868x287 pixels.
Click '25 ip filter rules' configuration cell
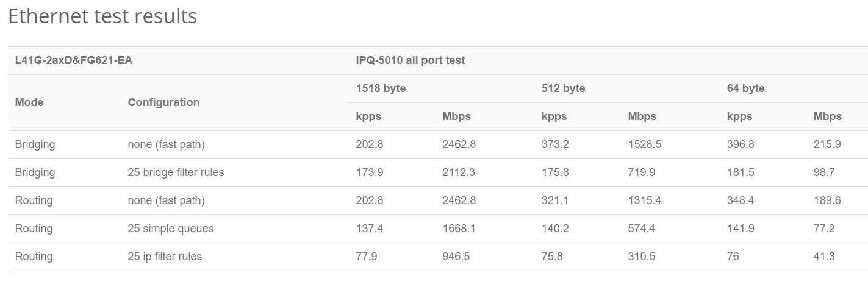235,257
